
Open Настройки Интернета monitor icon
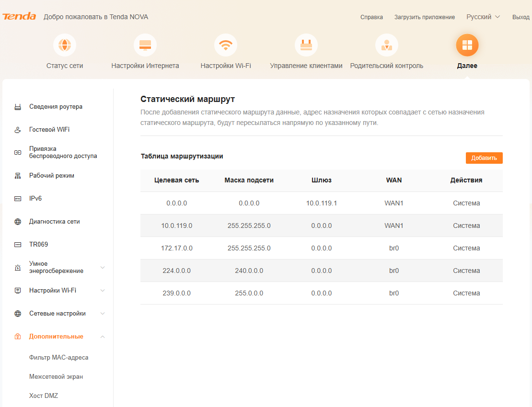pos(145,45)
